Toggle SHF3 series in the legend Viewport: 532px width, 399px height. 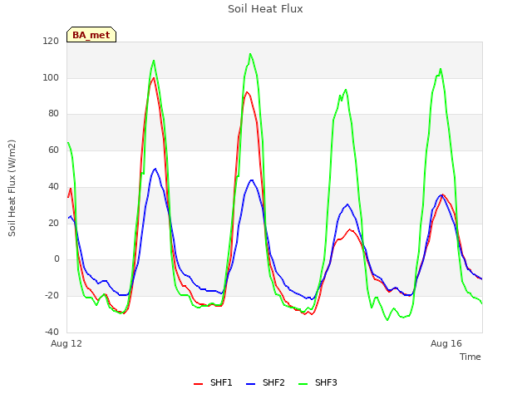[x=318, y=382]
